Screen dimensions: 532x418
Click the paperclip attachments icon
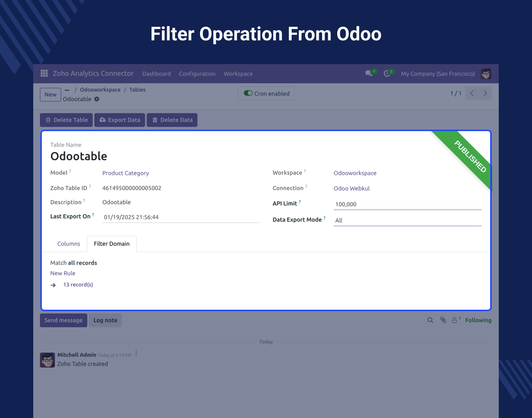[443, 320]
